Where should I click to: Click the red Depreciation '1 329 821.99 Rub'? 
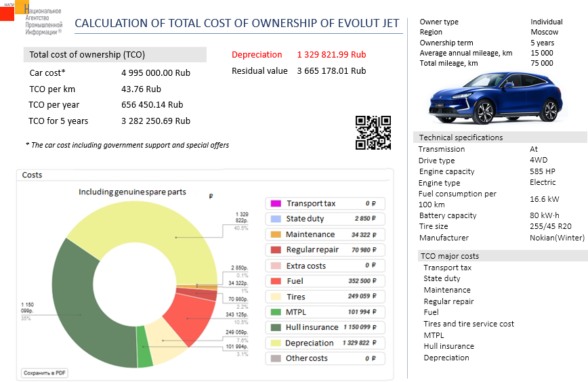point(331,54)
